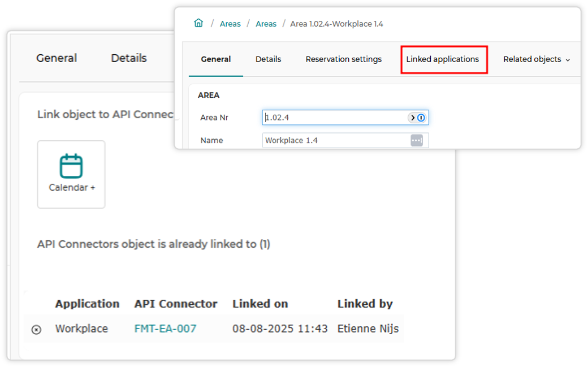Open the Reservation settings tab

point(344,59)
